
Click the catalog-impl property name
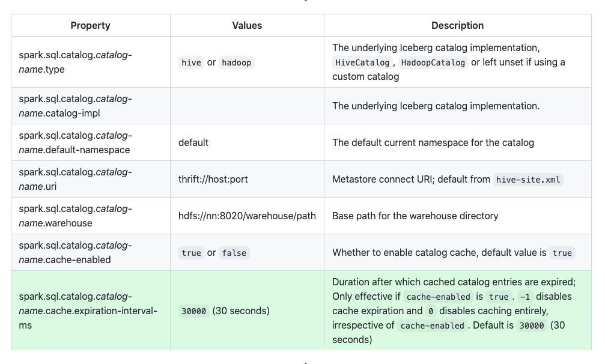coord(75,106)
